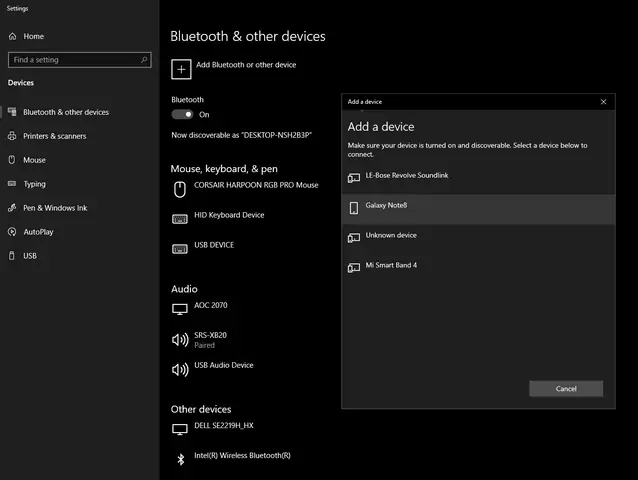Image resolution: width=638 pixels, height=480 pixels.
Task: Click the Galaxy Note8 phone icon
Action: (354, 208)
